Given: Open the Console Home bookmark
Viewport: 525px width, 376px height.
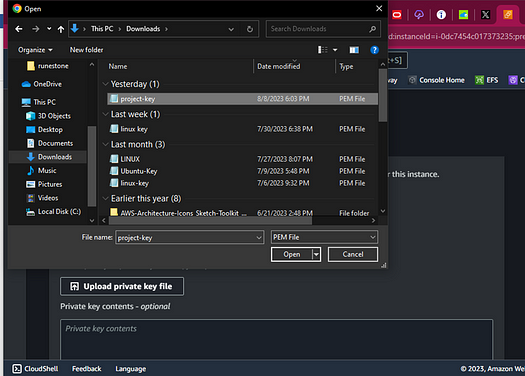Looking at the screenshot, I should 437,80.
